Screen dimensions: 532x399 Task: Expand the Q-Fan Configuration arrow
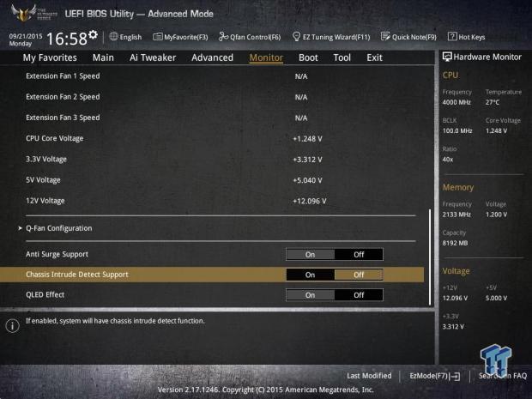coord(20,228)
